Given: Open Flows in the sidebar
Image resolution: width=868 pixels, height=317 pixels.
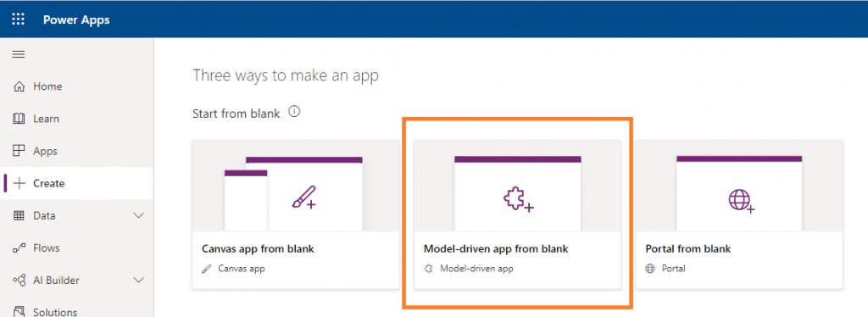Looking at the screenshot, I should [x=77, y=247].
